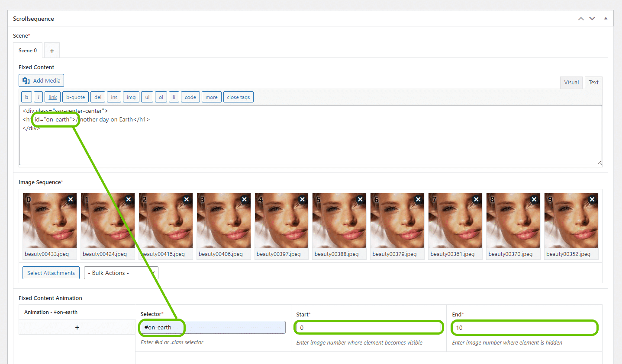622x364 pixels.
Task: Insert a link tag
Action: (x=53, y=97)
